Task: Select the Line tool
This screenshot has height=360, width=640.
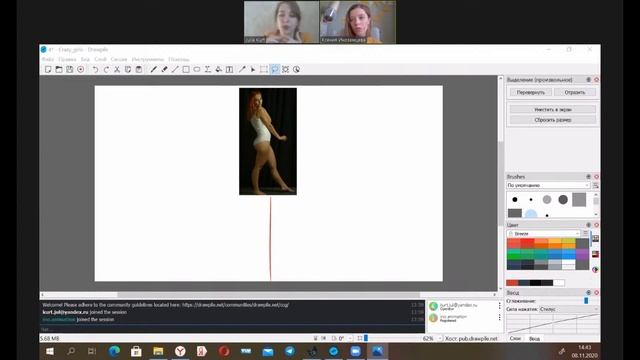Action: tap(175, 69)
